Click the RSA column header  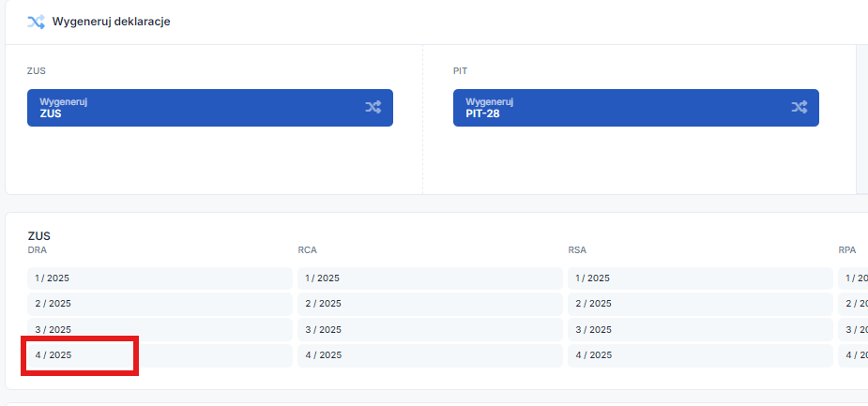(577, 250)
